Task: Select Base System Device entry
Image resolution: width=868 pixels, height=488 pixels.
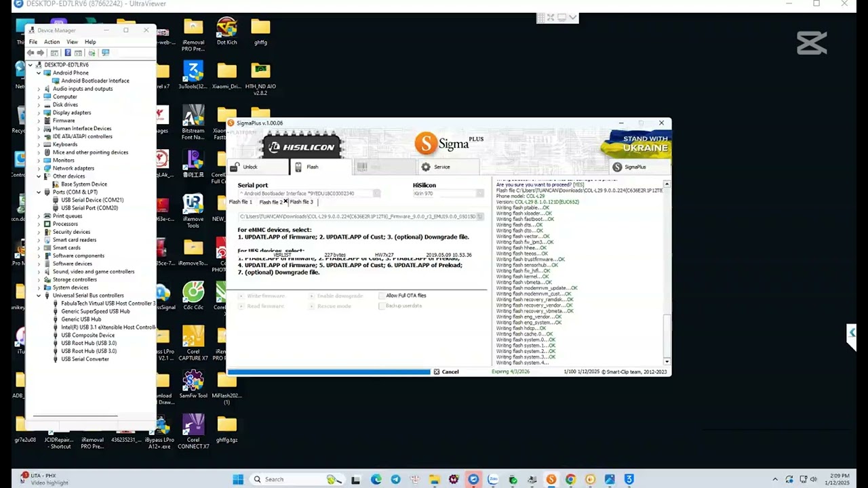Action: pos(84,184)
